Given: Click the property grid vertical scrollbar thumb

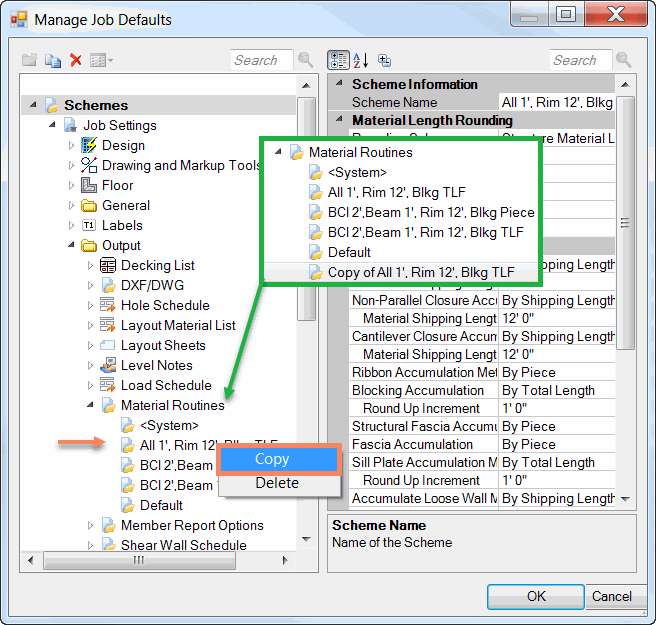Looking at the screenshot, I should click(625, 223).
